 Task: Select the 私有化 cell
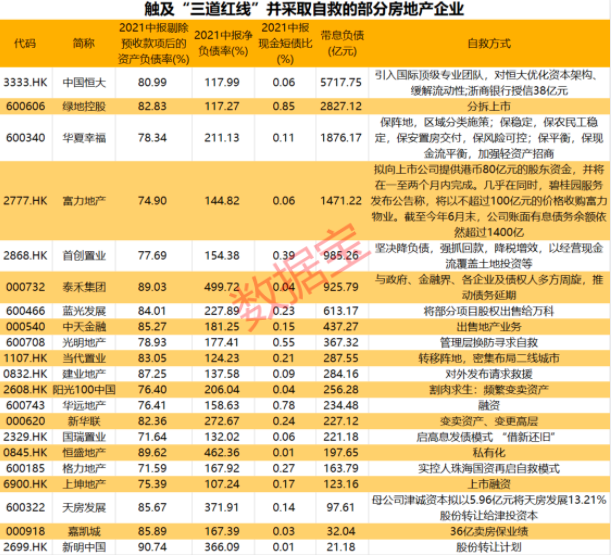489,452
